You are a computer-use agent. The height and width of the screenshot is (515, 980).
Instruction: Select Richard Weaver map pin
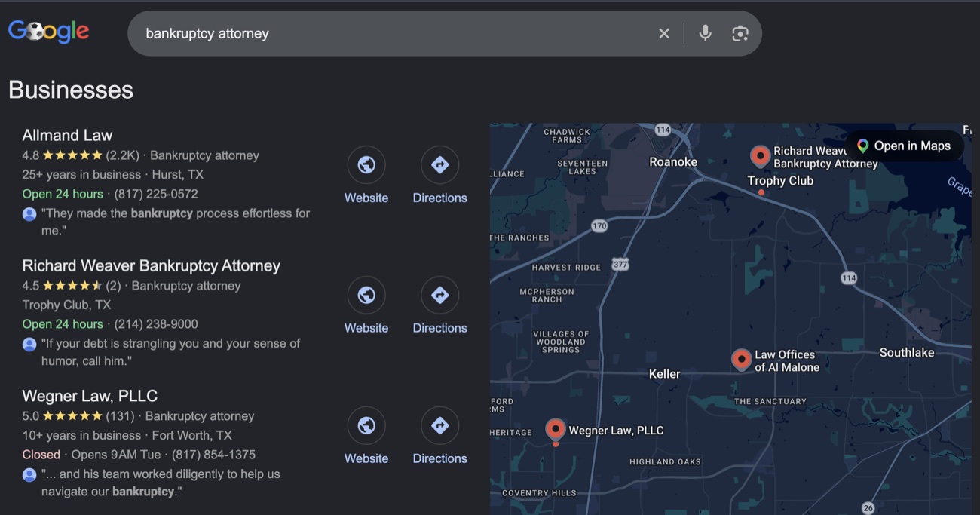(760, 157)
